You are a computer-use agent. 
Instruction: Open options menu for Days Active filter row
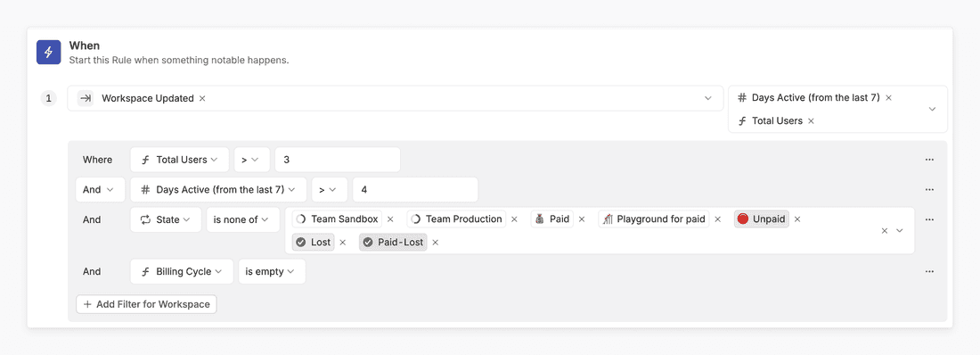929,190
